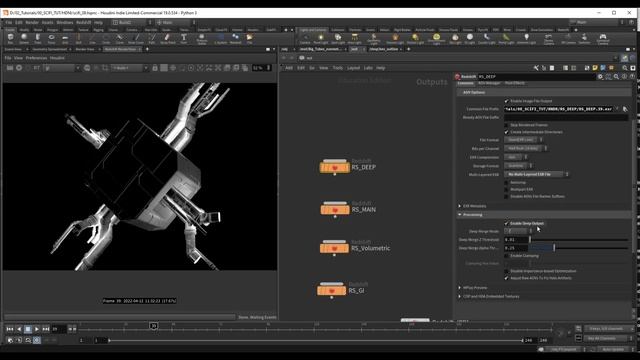Adjust the Deep Merge Alpha Threshold slider
The image size is (640, 360).
pos(579,248)
